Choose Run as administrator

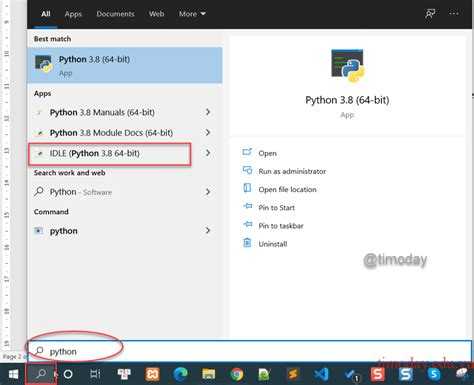[292, 171]
